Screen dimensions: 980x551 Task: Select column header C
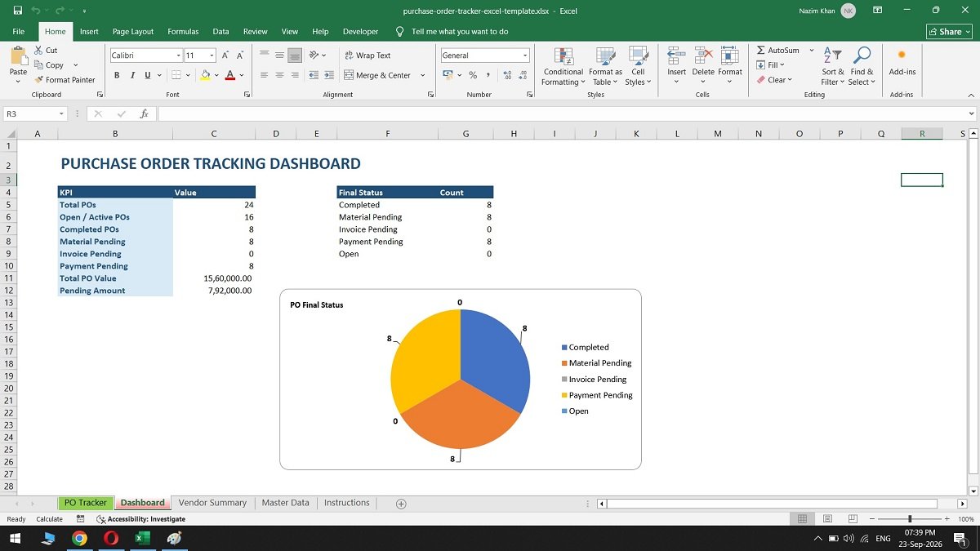214,133
